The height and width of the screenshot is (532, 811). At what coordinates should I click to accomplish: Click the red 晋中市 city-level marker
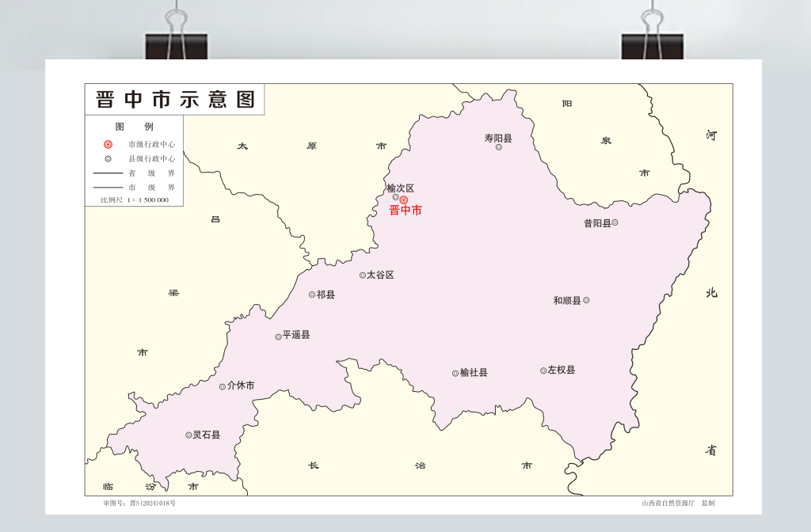404,199
